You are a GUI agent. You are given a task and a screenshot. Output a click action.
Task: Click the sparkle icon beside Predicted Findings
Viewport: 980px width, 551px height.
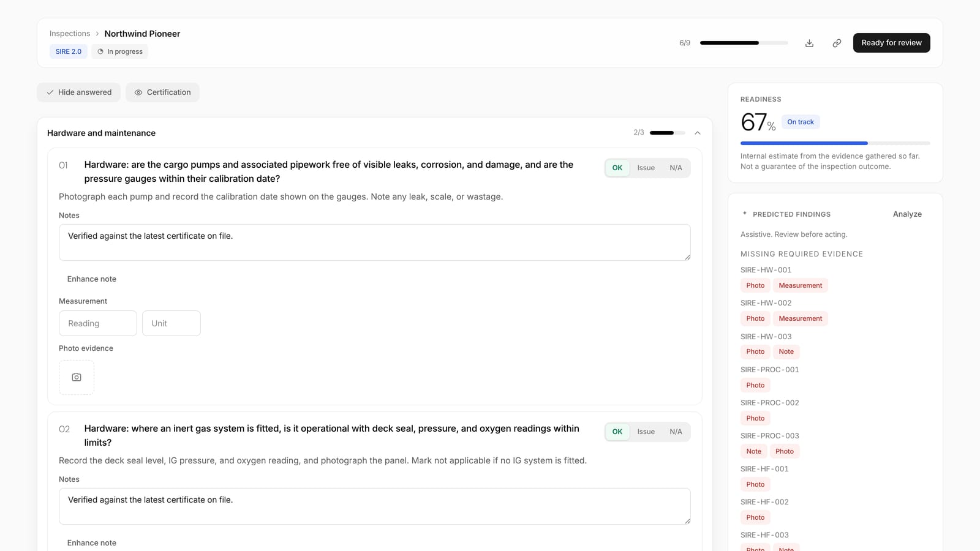[745, 214]
